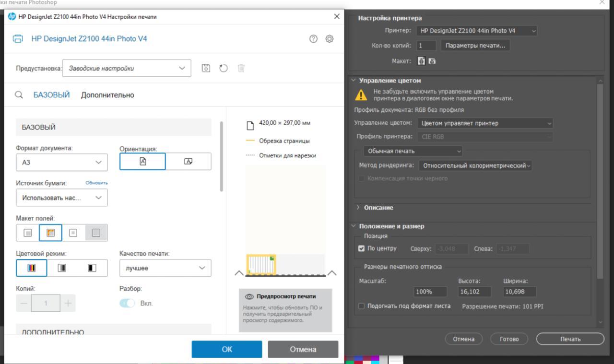614x364 pixels.
Task: Click the БАЗОВЫЙ section header bar
Action: (114, 127)
